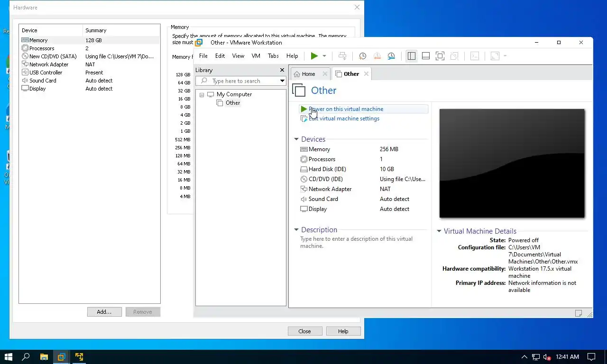Image resolution: width=607 pixels, height=364 pixels.
Task: Select Display row in Hardware dialog
Action: point(90,89)
